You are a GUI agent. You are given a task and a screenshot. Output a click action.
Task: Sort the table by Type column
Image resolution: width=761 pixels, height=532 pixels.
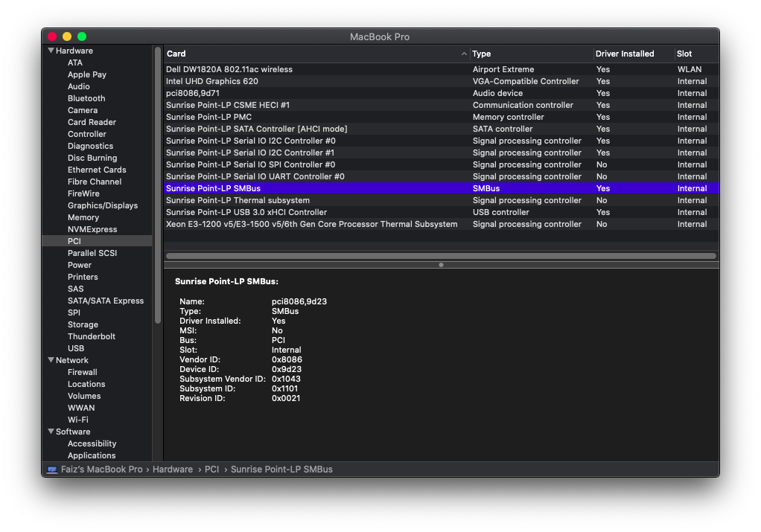point(532,54)
